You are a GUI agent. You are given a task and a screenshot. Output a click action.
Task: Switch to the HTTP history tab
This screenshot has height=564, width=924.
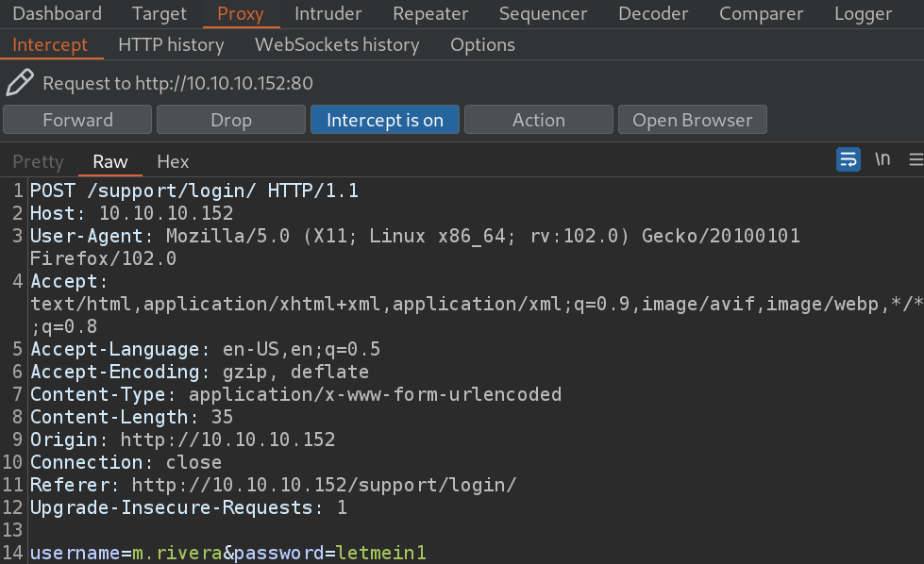point(171,44)
